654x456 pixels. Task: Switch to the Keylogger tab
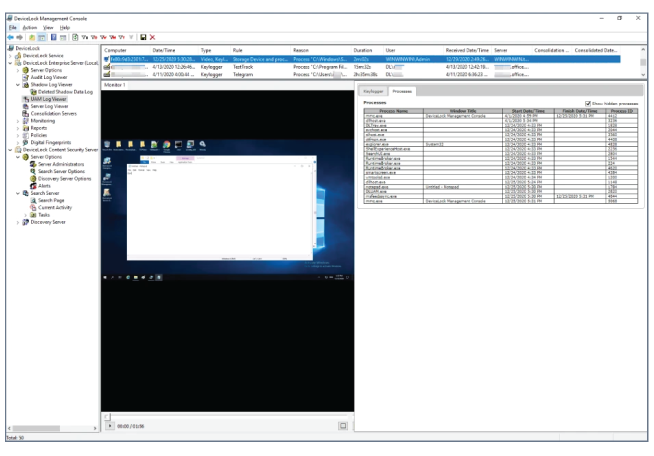coord(372,91)
